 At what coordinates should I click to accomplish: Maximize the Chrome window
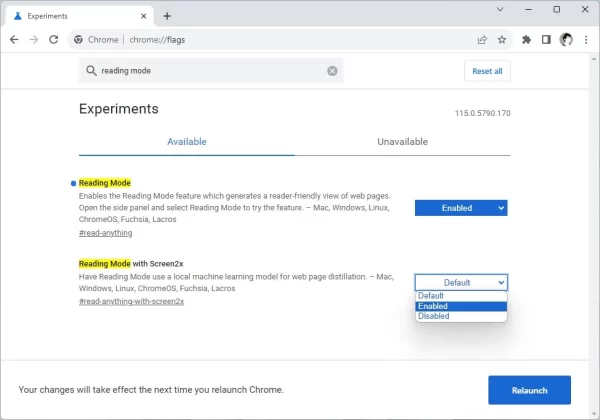tap(557, 9)
